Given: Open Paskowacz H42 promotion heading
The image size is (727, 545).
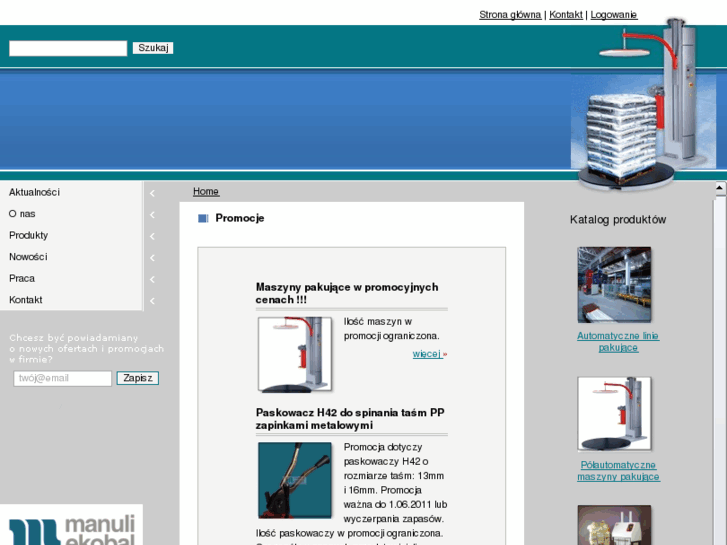Looking at the screenshot, I should pyautogui.click(x=350, y=419).
